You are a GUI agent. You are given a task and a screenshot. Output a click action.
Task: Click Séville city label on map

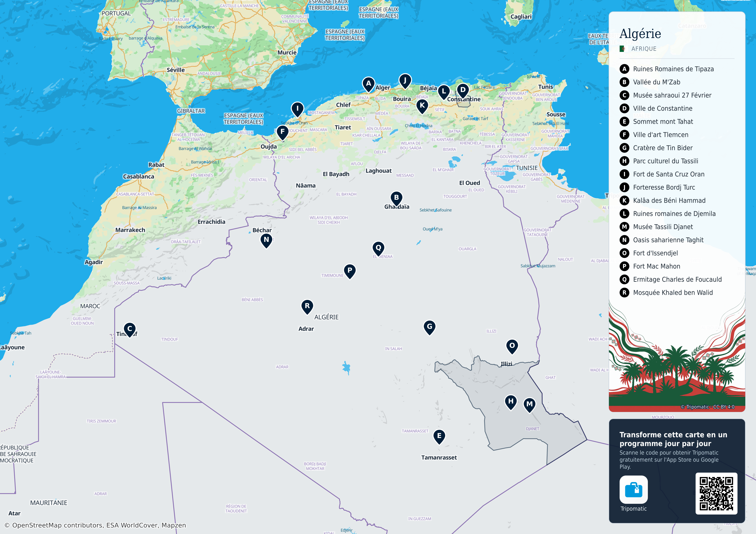176,70
